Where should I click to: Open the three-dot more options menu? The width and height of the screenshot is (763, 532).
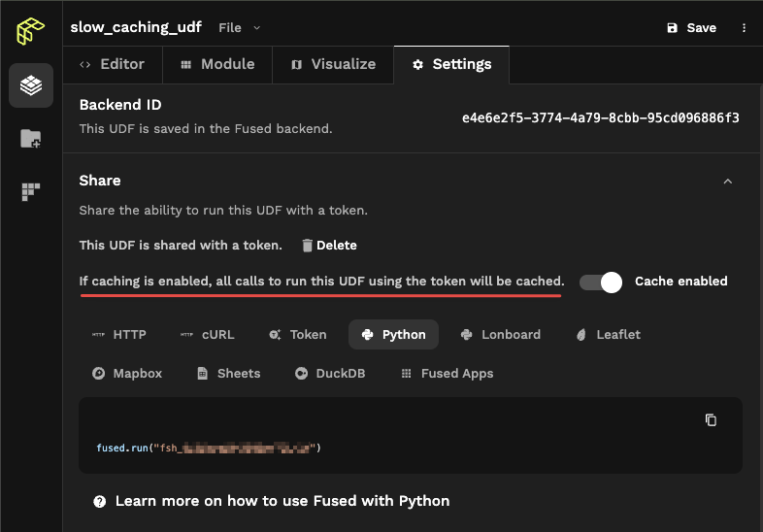coord(744,28)
